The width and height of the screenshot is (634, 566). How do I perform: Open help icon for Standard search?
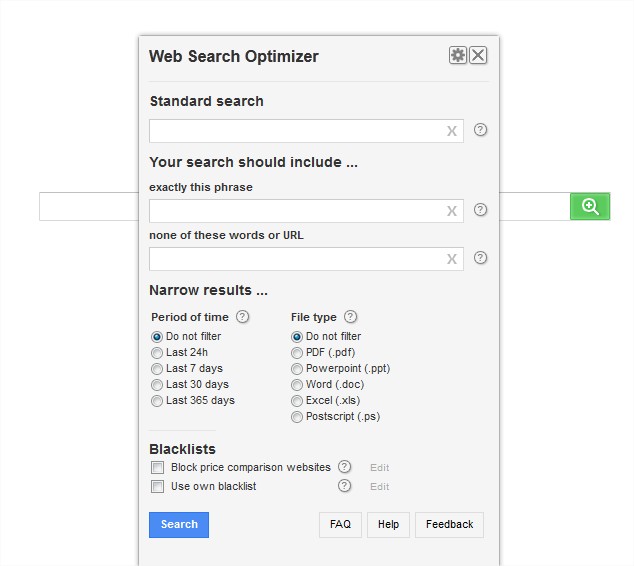pyautogui.click(x=480, y=130)
